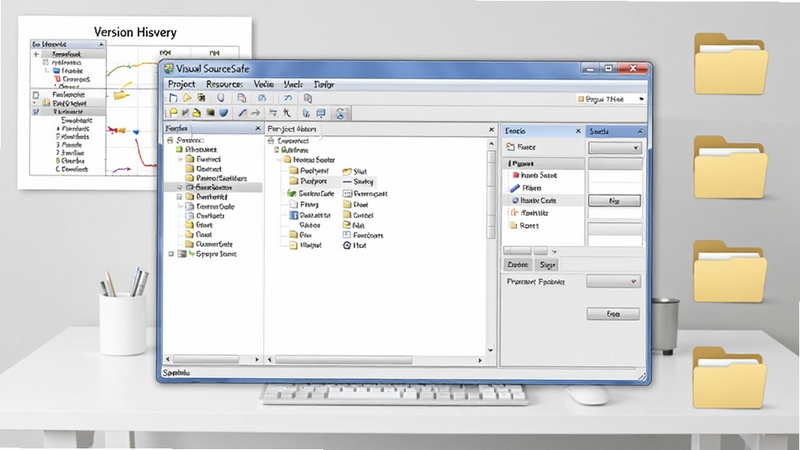Click the 'Nig' button in right panel
This screenshot has height=450, width=800.
point(614,201)
